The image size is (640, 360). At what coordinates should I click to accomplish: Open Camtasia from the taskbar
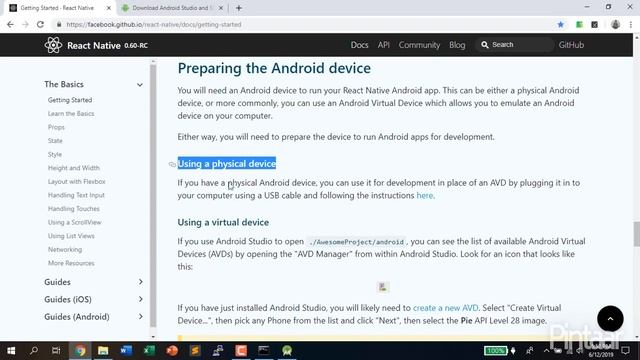coord(241,351)
